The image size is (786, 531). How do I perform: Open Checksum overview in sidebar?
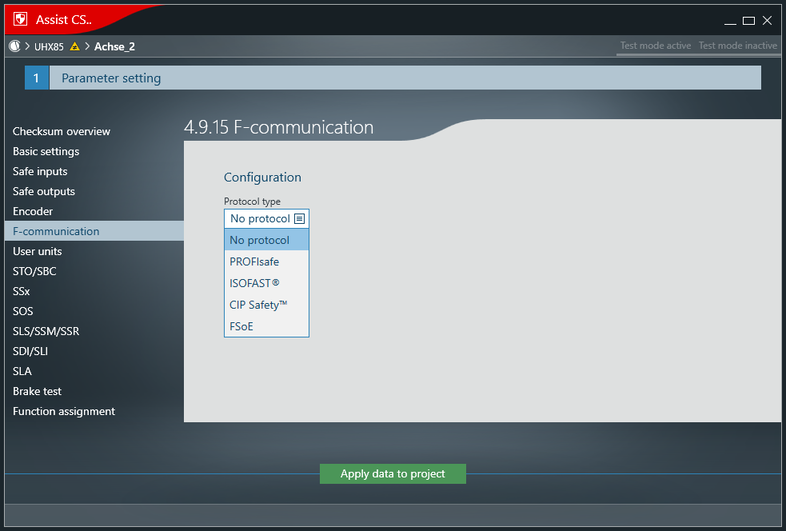(x=61, y=131)
